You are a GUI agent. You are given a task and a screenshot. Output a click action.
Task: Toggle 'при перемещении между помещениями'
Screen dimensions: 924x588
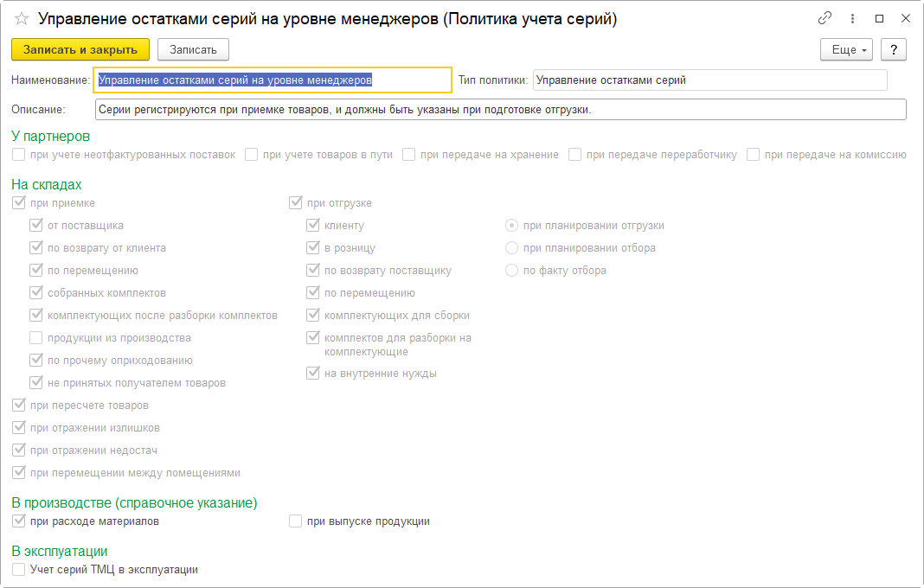(x=19, y=472)
